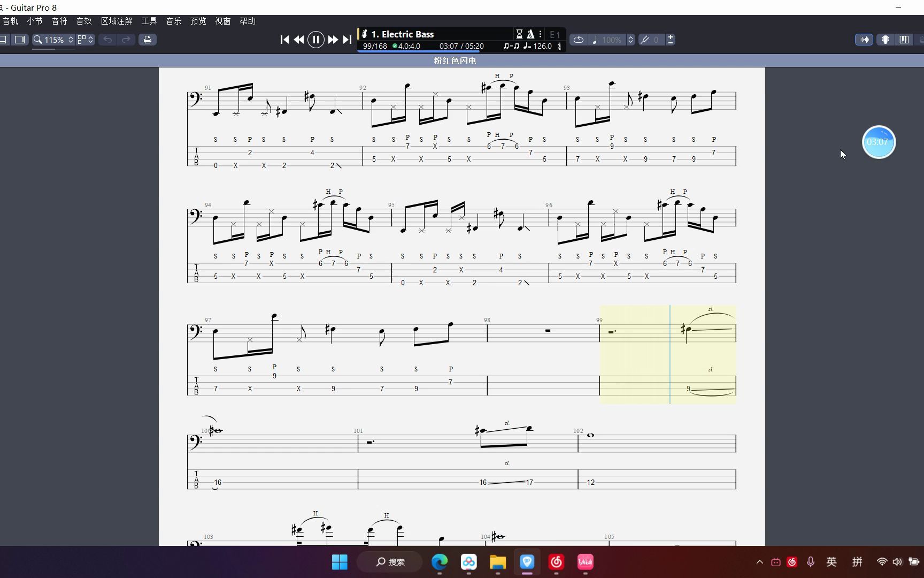Image resolution: width=924 pixels, height=578 pixels.
Task: Click the relative speed note icon
Action: 595,40
